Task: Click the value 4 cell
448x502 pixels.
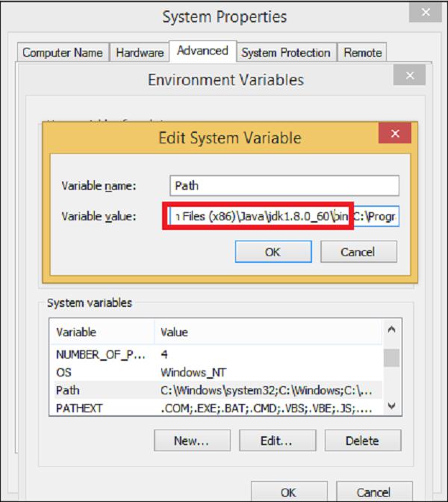Action: [x=164, y=354]
